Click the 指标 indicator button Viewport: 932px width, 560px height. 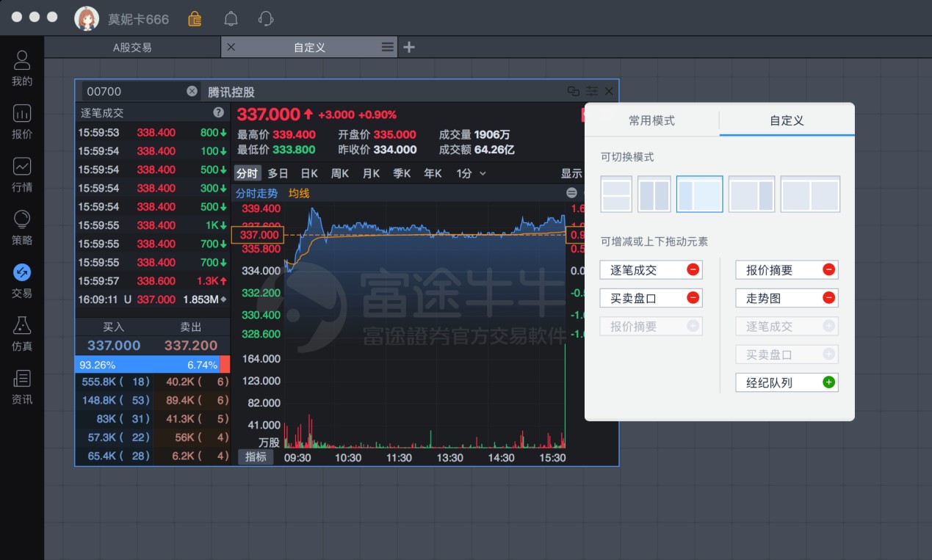pyautogui.click(x=255, y=457)
